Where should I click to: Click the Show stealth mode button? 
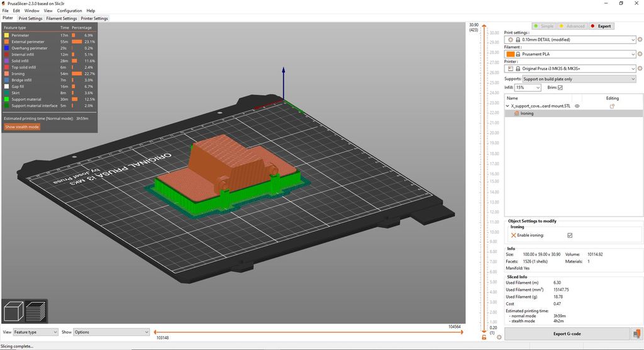22,127
